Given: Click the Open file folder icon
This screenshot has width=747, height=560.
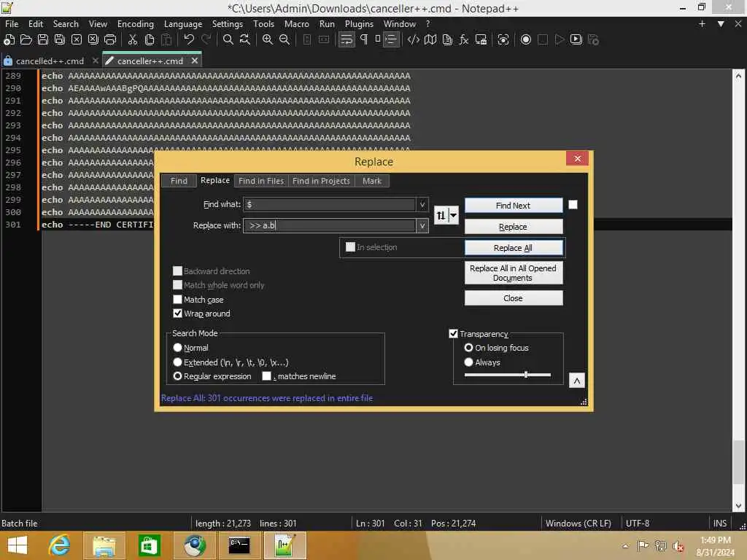Looking at the screenshot, I should [x=26, y=39].
